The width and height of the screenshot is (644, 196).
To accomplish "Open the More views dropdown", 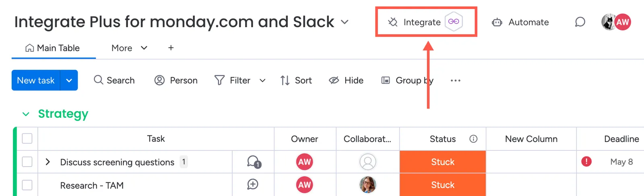I will [x=129, y=48].
